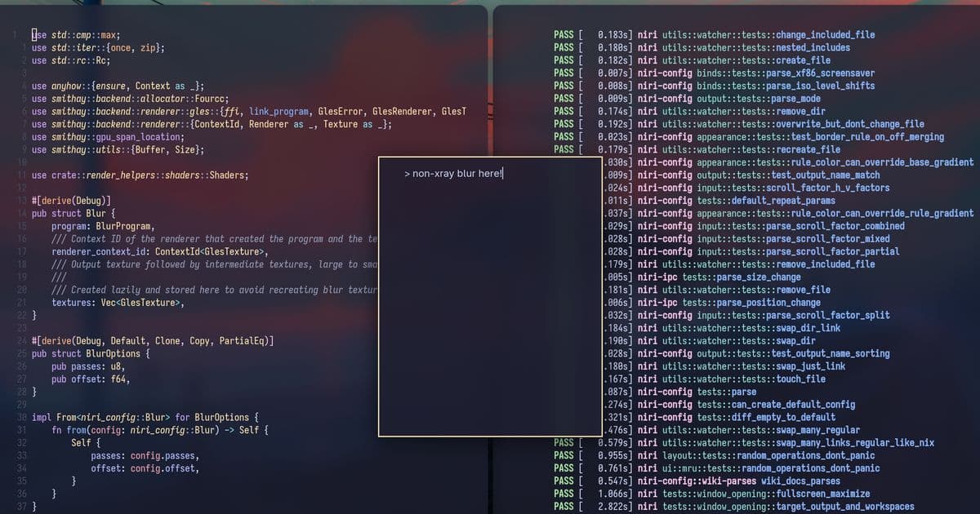
Task: Click line number 20 in editor gutter
Action: click(x=21, y=290)
